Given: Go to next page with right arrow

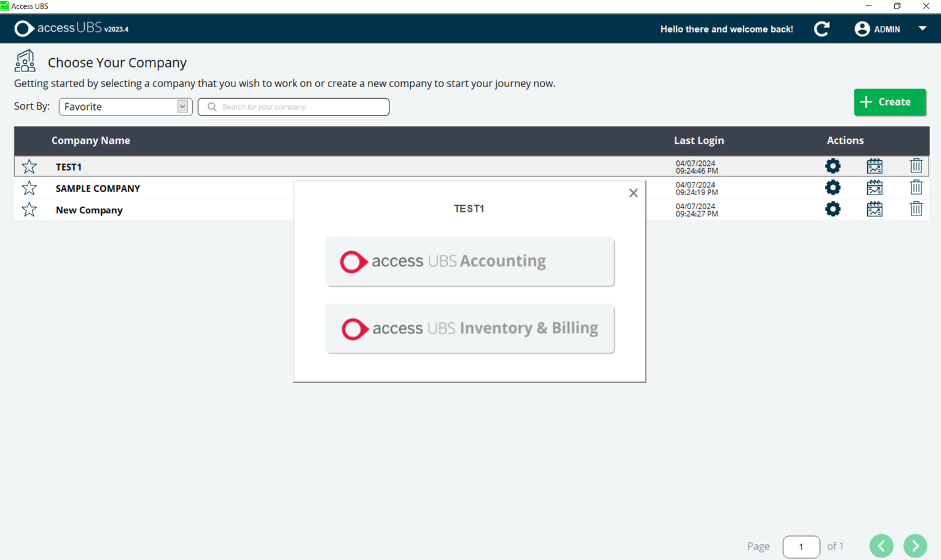Looking at the screenshot, I should (915, 546).
